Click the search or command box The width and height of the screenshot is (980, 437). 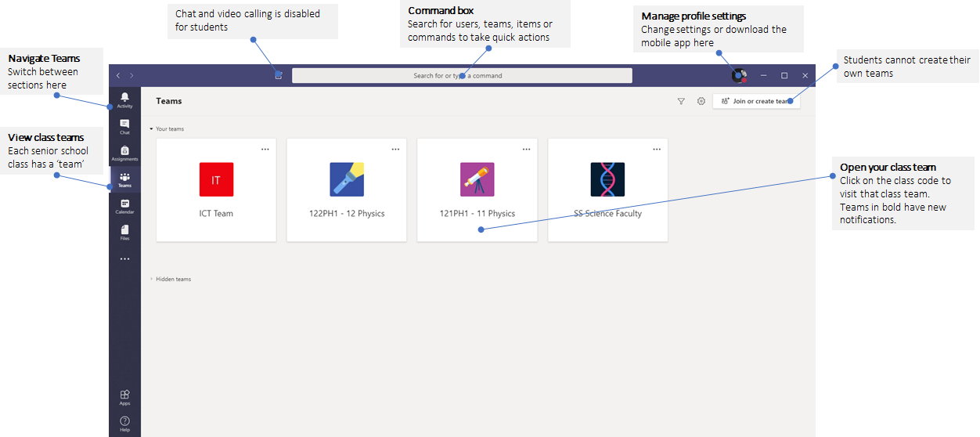[462, 76]
